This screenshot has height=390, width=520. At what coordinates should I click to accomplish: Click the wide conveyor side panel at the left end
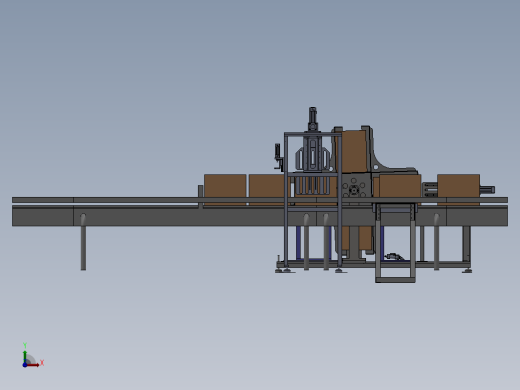43,216
